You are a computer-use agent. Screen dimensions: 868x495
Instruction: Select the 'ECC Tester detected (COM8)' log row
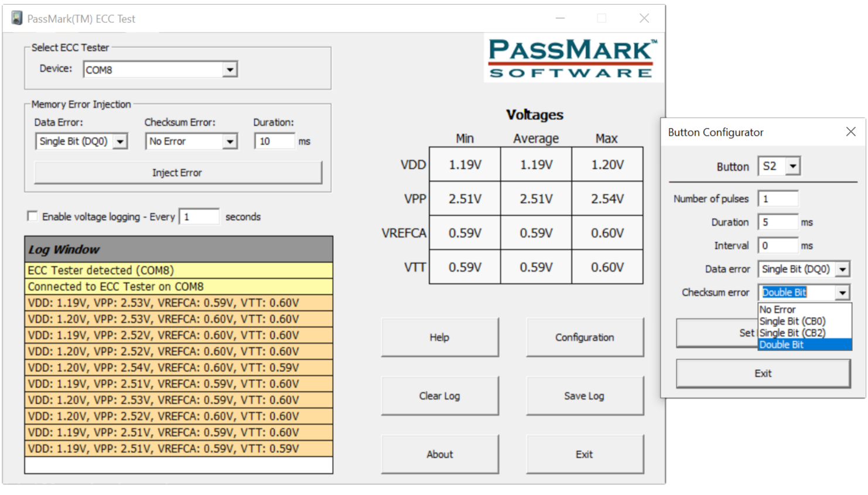point(179,270)
